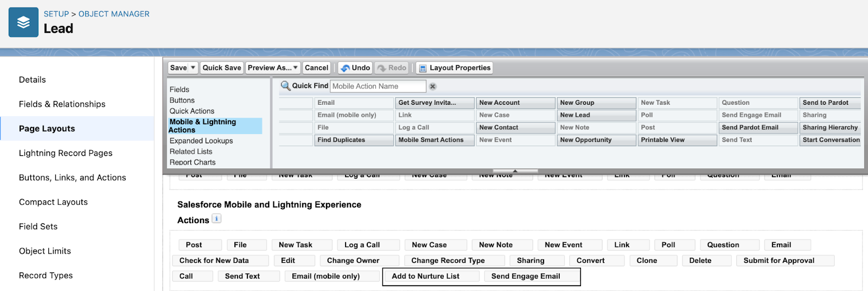Select New Opportunity palette item
Screen dimensions: 868x291
tap(596, 140)
